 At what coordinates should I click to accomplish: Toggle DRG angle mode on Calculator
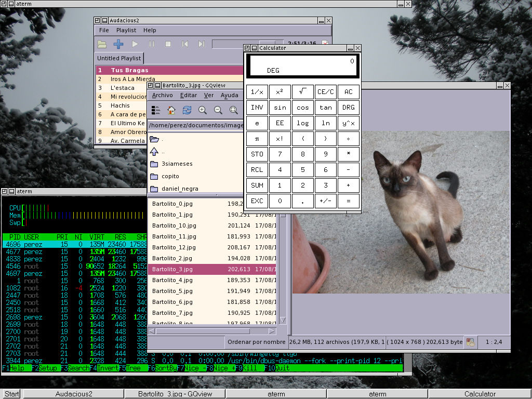349,108
